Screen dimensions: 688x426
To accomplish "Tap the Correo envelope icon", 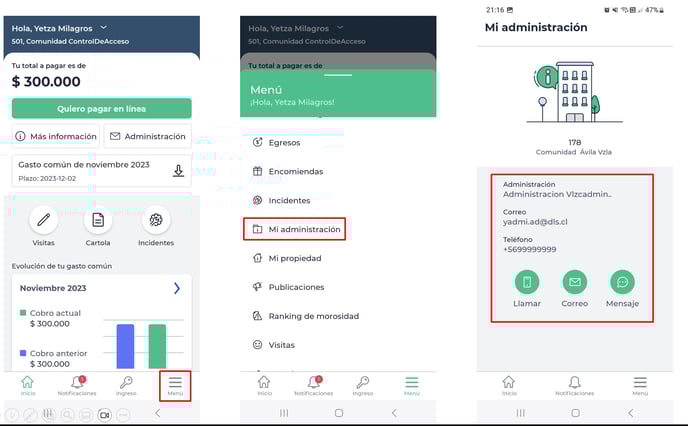I will pos(574,282).
